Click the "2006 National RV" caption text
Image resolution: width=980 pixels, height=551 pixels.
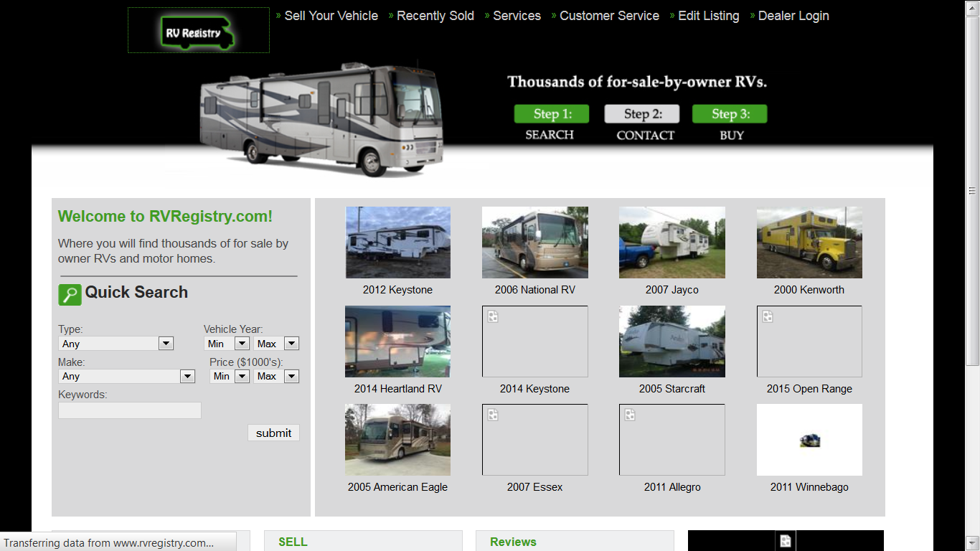pyautogui.click(x=535, y=290)
